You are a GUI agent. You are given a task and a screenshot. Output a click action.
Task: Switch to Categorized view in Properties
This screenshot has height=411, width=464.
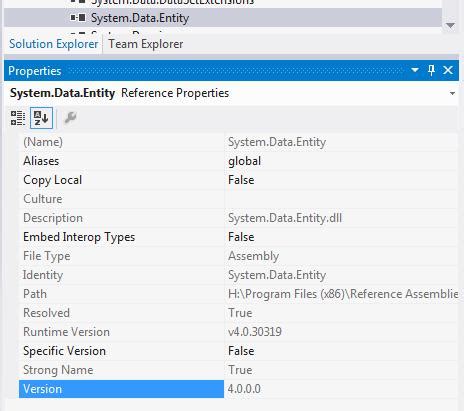[x=17, y=118]
